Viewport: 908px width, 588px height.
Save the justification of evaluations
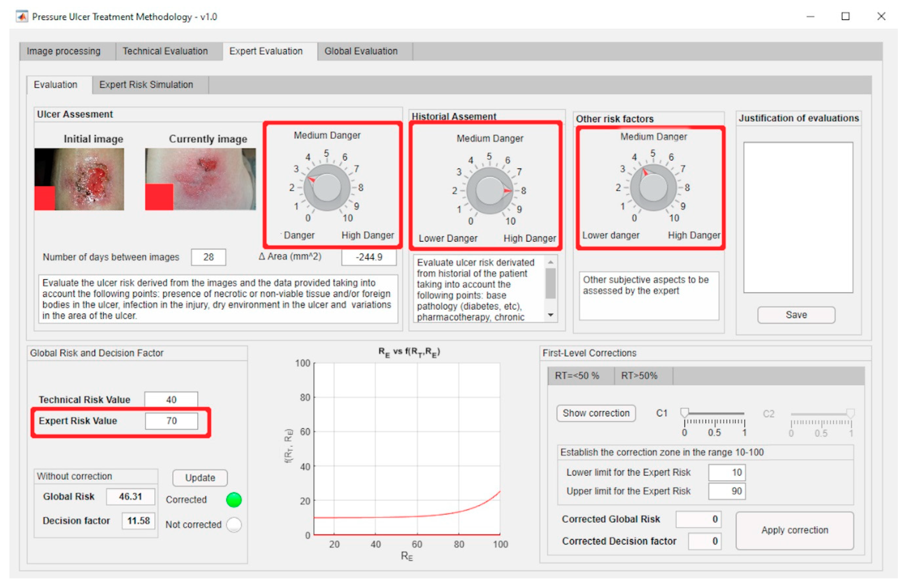(796, 315)
